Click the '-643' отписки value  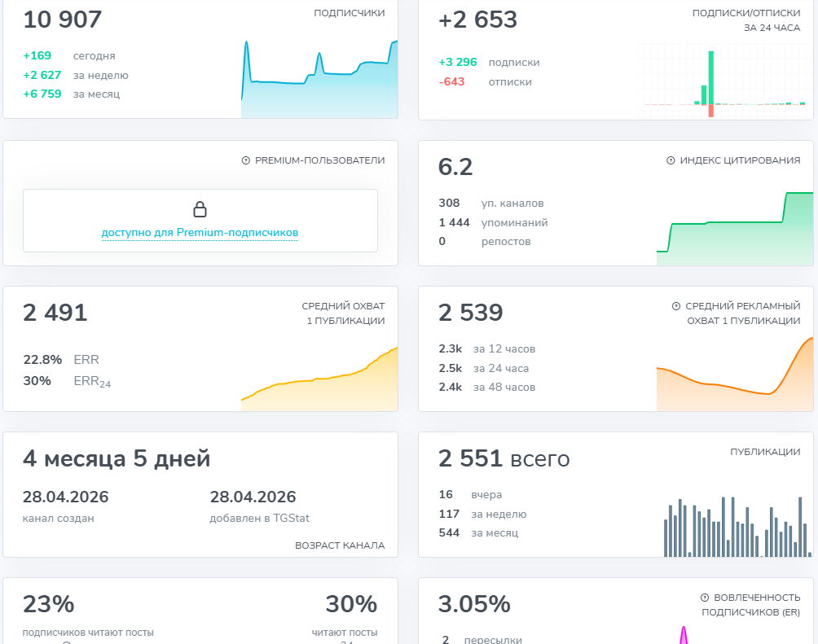coord(451,82)
